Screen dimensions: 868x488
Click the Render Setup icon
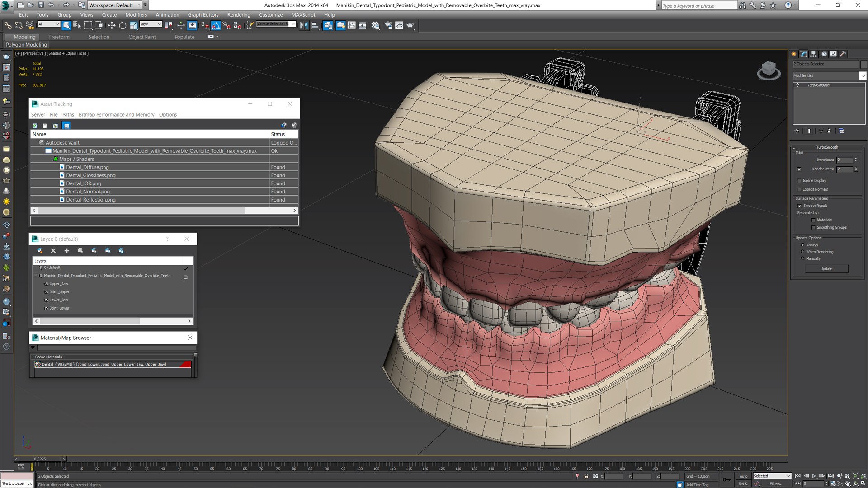pyautogui.click(x=388, y=26)
